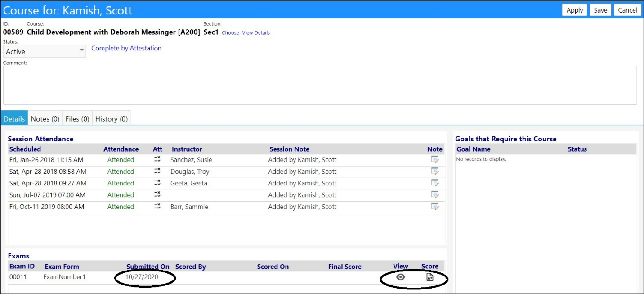The width and height of the screenshot is (644, 294).
Task: Open note for Jul-07 2019 session
Action: (x=434, y=194)
